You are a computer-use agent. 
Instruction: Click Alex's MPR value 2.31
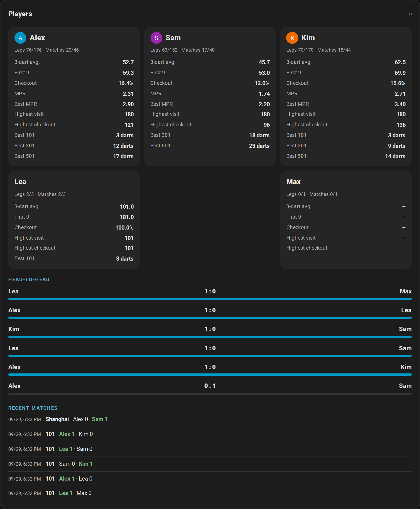pos(128,94)
